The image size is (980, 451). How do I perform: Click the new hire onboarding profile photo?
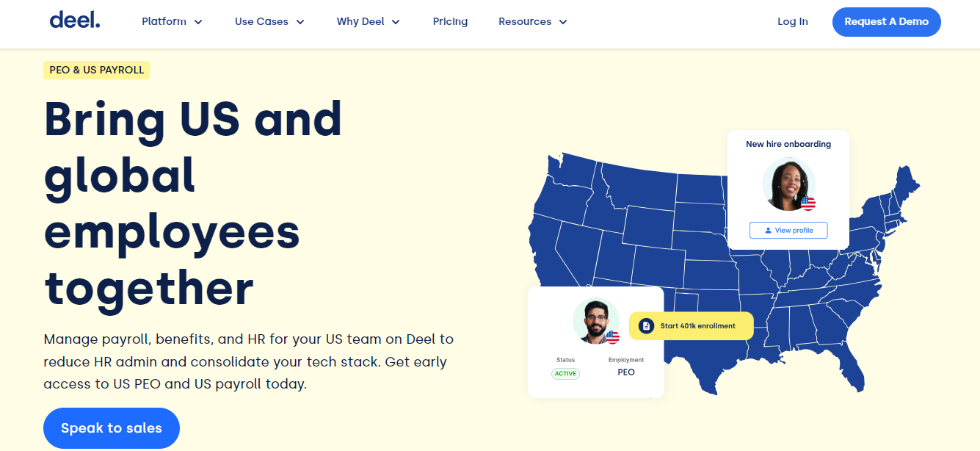(x=788, y=184)
